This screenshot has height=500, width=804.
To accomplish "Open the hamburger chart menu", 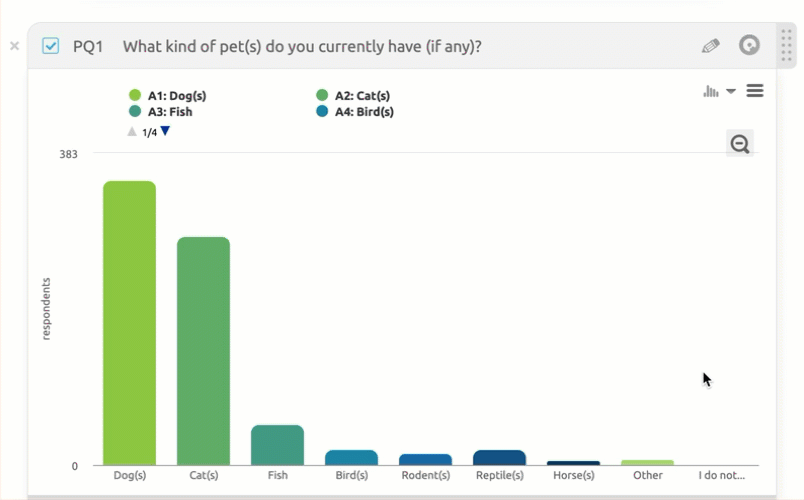I will click(755, 91).
